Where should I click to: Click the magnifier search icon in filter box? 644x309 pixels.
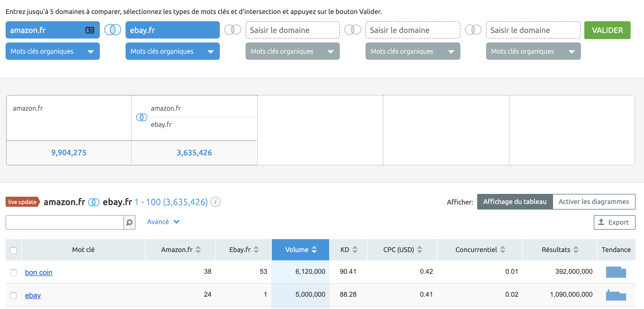pyautogui.click(x=129, y=222)
